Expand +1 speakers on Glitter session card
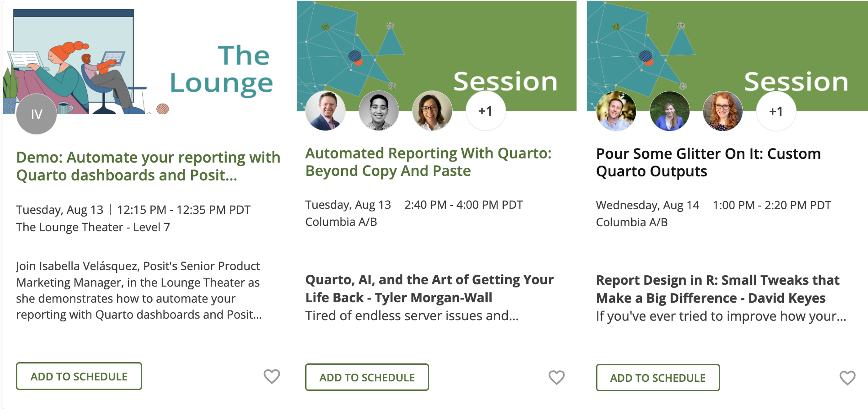Image resolution: width=868 pixels, height=409 pixels. 776,111
